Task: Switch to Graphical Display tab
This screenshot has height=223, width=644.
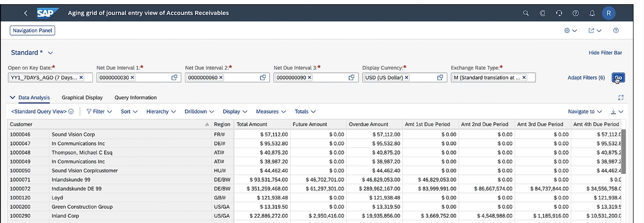Action: tap(82, 97)
